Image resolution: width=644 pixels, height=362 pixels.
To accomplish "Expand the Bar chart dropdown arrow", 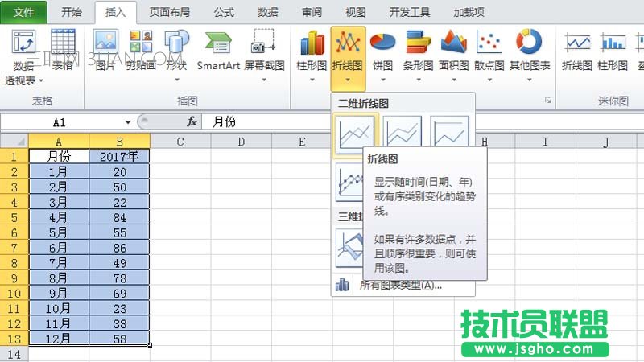I will coord(418,80).
